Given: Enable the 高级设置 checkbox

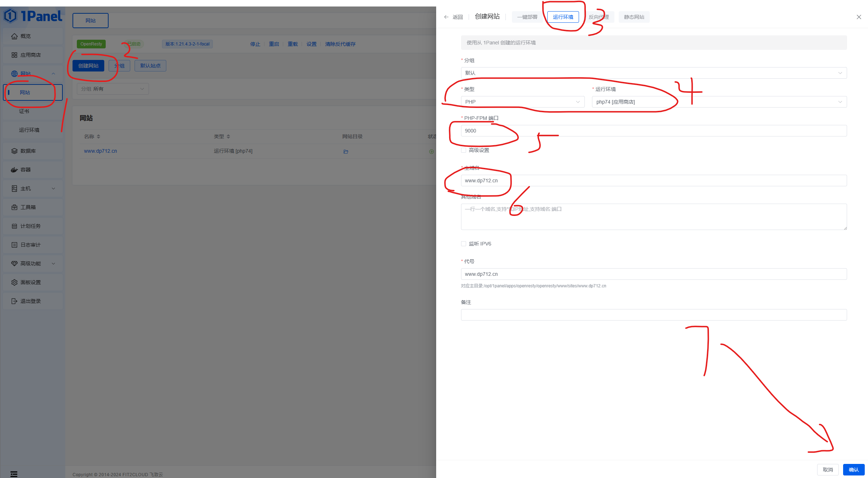Looking at the screenshot, I should tap(464, 150).
